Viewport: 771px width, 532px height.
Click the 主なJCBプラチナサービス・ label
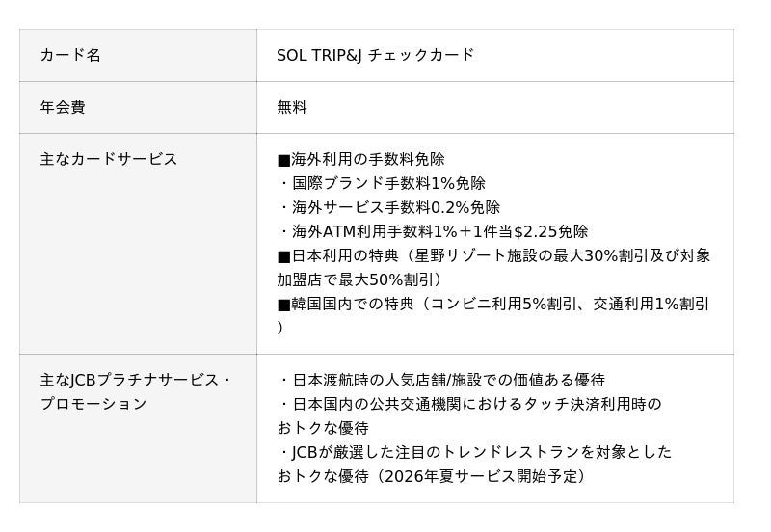click(x=136, y=380)
